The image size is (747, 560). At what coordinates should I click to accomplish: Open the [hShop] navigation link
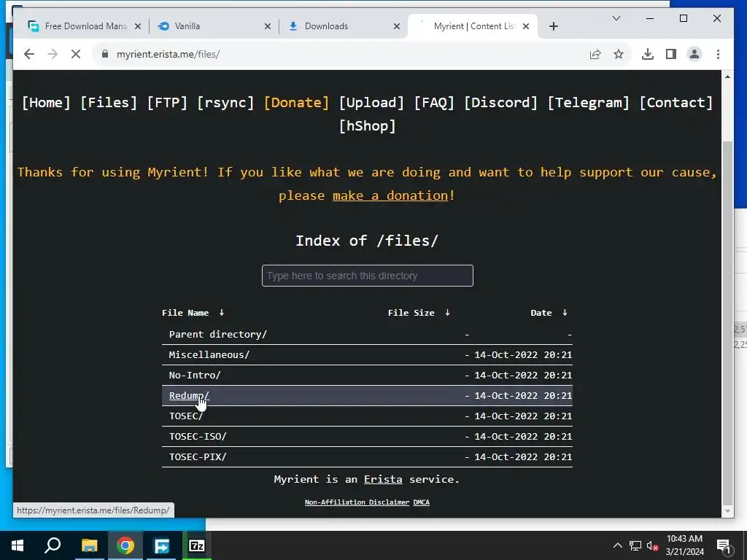click(368, 125)
